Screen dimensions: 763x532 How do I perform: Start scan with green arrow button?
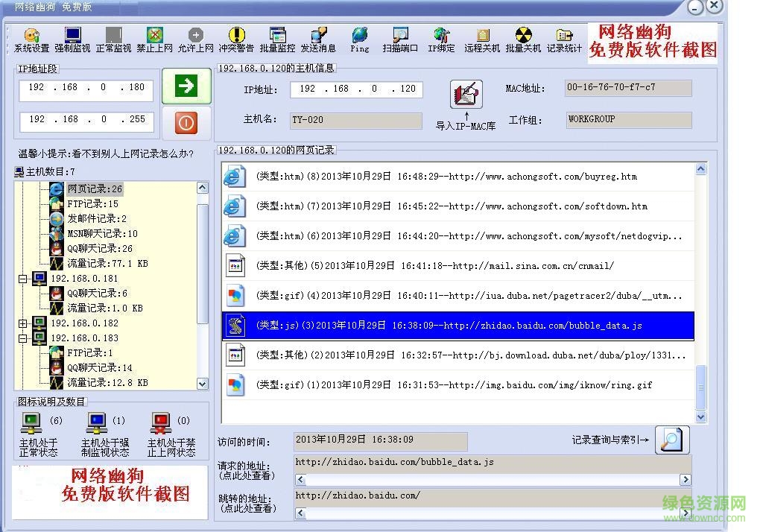click(186, 86)
